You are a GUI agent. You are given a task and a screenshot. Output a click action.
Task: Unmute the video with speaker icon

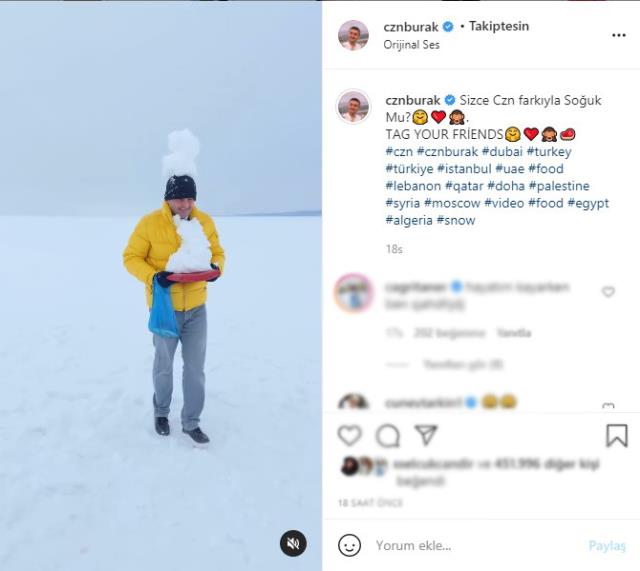click(x=293, y=543)
